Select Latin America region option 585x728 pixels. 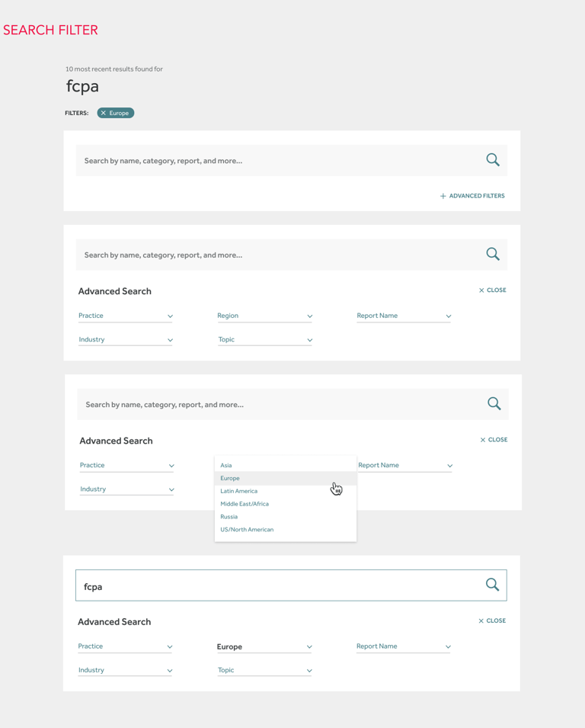click(239, 491)
